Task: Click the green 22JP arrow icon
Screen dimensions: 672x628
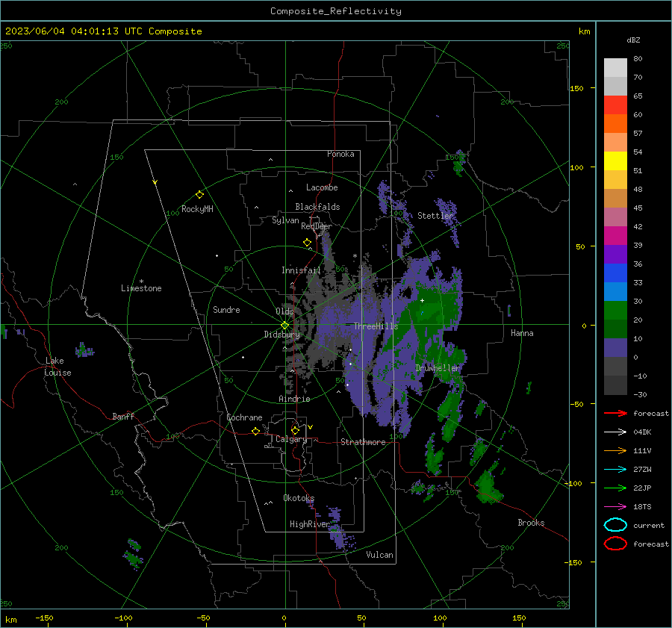Action: click(x=615, y=488)
